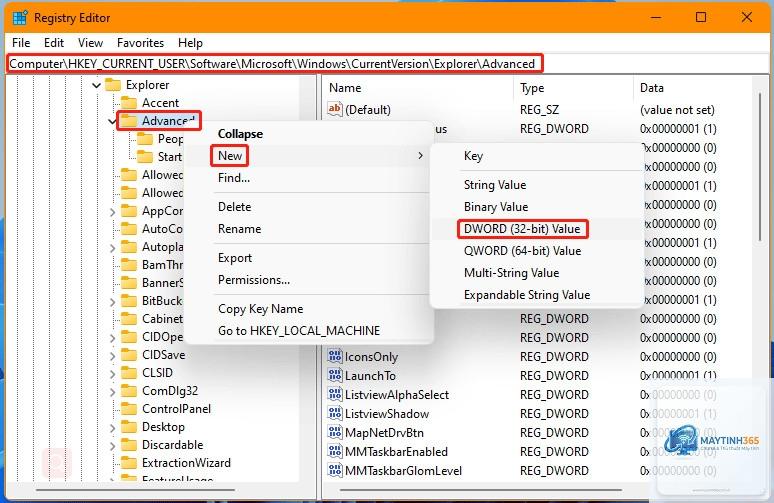This screenshot has width=774, height=503.
Task: Click the MMTaskbarGlomLevel DWORD icon
Action: [335, 470]
